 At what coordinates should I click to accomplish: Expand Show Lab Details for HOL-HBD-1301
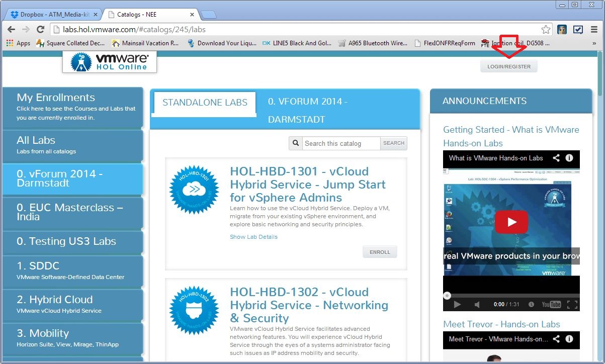click(253, 237)
